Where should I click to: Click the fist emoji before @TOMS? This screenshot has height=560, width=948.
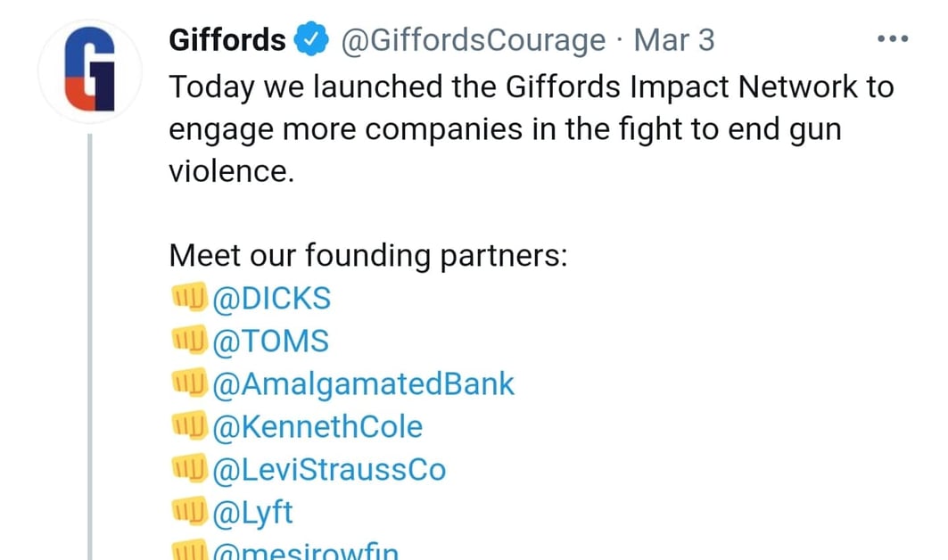click(x=188, y=341)
